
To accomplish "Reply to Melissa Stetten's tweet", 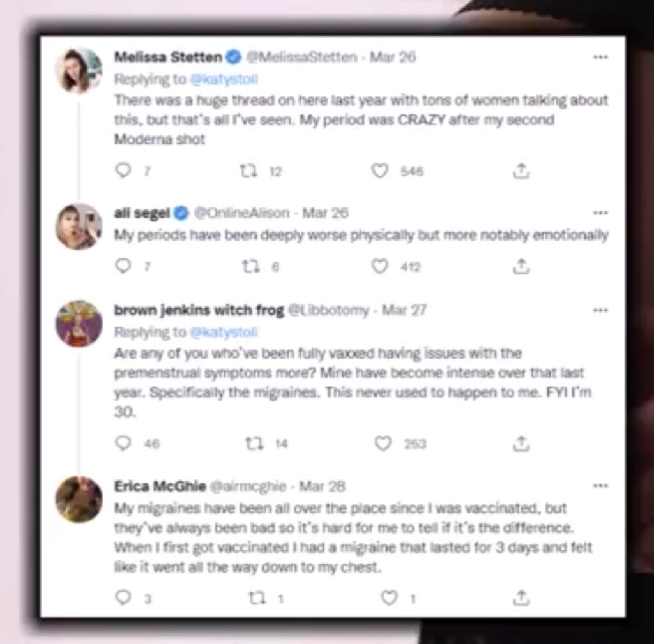I will click(123, 170).
